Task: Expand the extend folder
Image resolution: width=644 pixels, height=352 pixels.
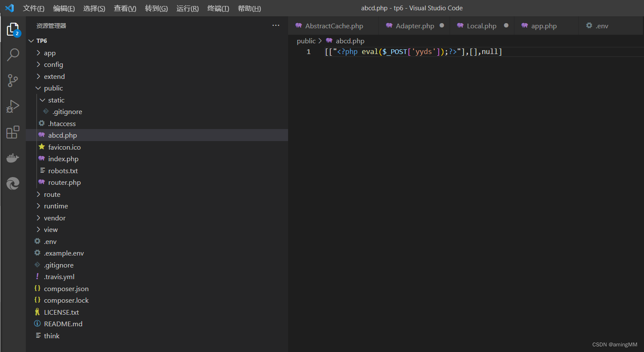Action: point(38,76)
